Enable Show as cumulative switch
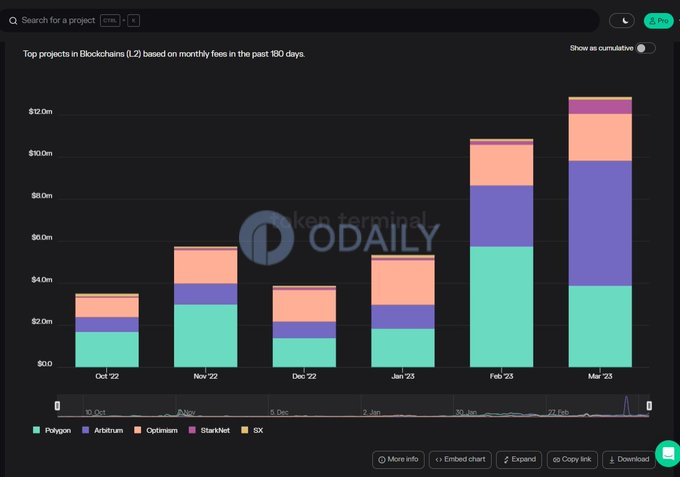 click(x=645, y=48)
